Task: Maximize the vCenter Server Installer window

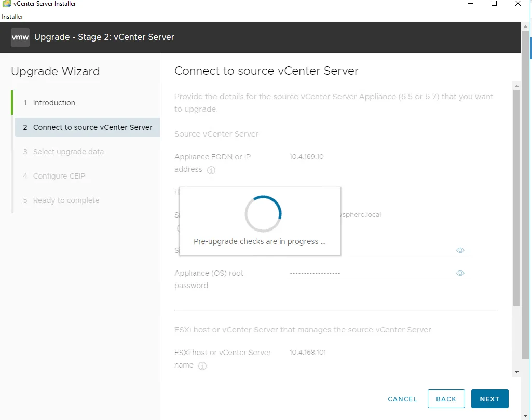Action: 494,4
